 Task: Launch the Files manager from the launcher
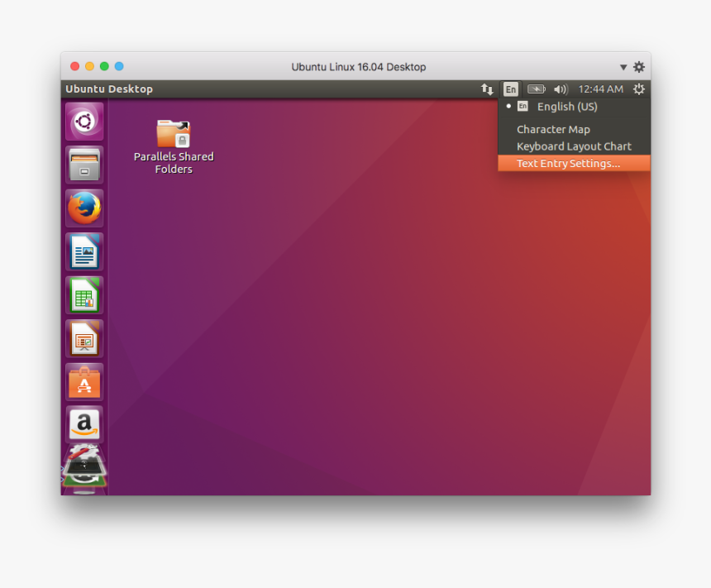[84, 165]
